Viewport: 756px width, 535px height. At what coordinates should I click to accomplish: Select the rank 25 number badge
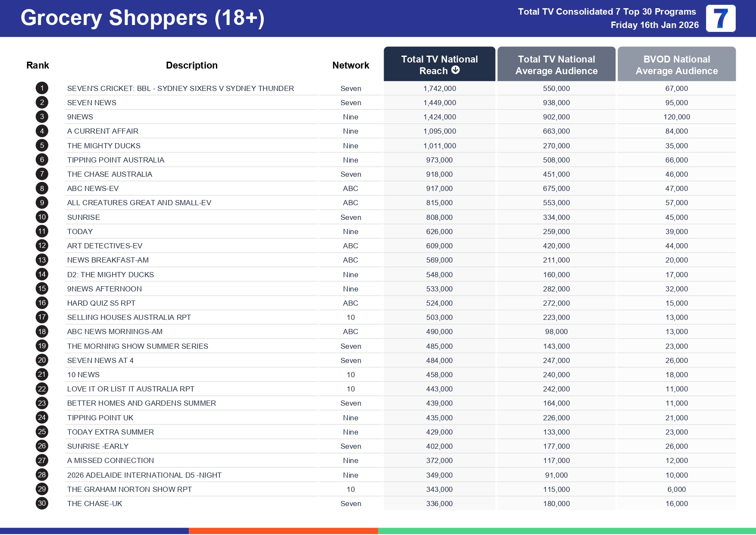tap(42, 432)
